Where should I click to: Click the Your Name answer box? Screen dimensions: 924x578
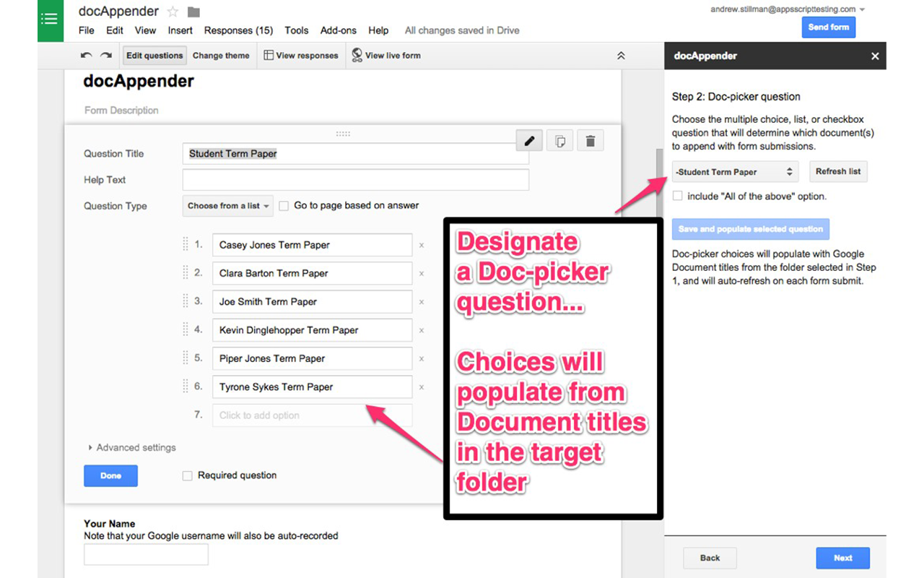click(146, 554)
